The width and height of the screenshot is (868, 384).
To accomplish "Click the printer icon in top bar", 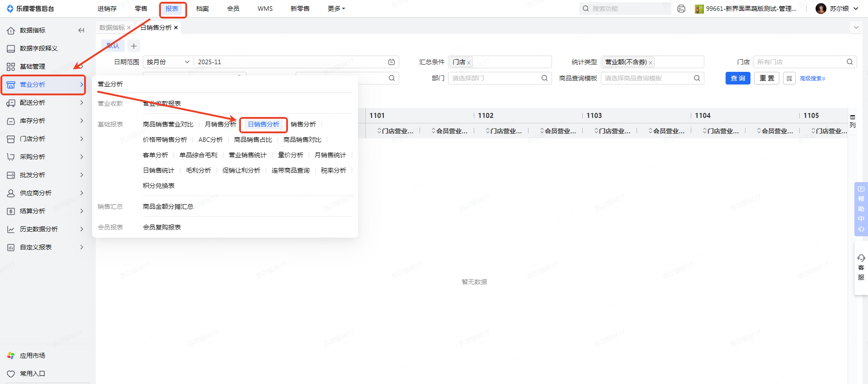I will [x=681, y=9].
